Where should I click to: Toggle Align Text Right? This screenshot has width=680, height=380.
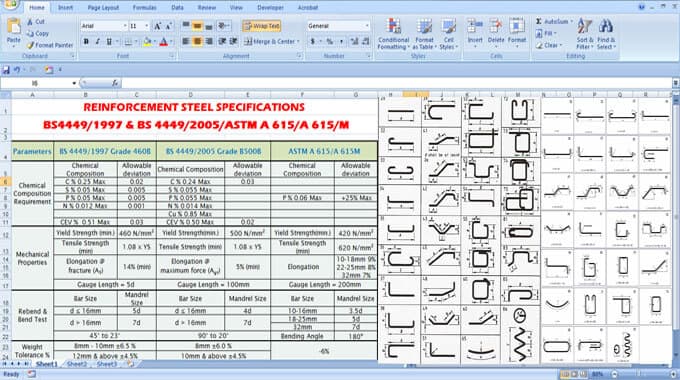[x=209, y=42]
